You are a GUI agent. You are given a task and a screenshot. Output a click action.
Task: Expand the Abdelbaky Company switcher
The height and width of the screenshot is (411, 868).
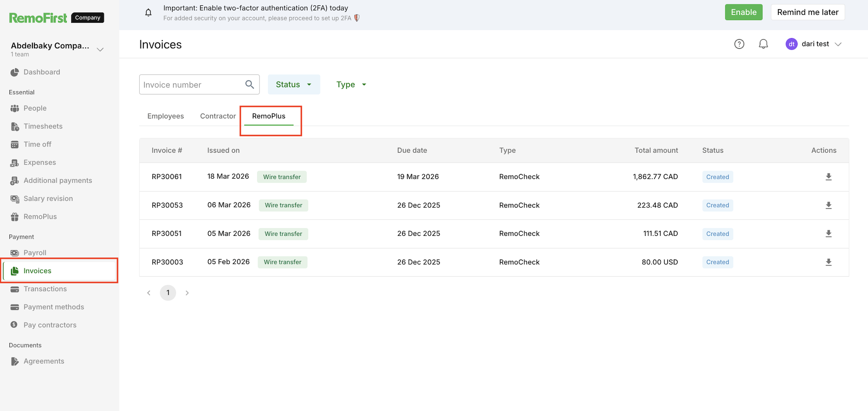pyautogui.click(x=100, y=50)
